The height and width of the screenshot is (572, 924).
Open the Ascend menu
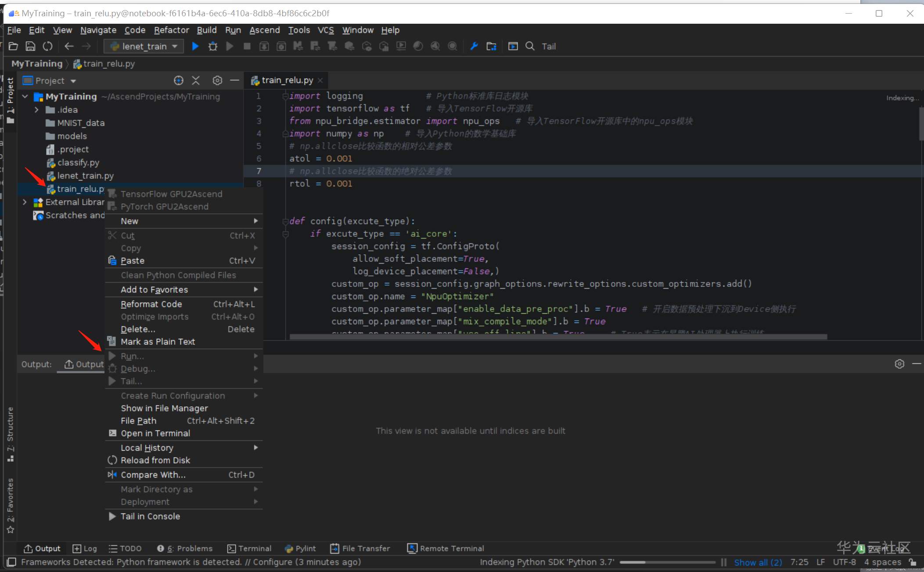(x=264, y=30)
